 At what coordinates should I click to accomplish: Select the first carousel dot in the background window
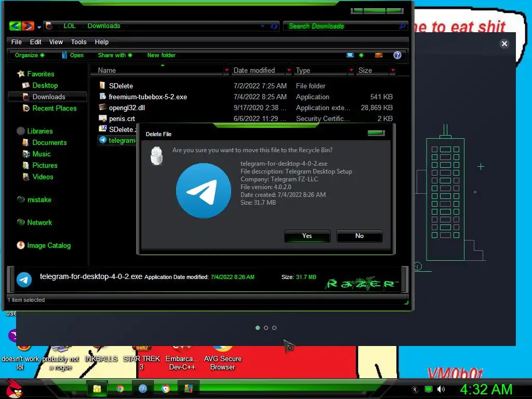258,328
